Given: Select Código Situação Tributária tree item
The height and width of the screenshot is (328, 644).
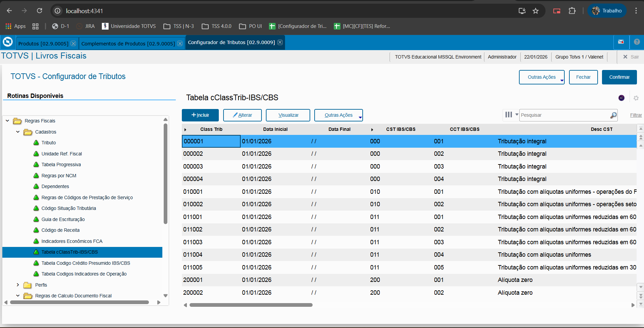Looking at the screenshot, I should click(69, 208).
